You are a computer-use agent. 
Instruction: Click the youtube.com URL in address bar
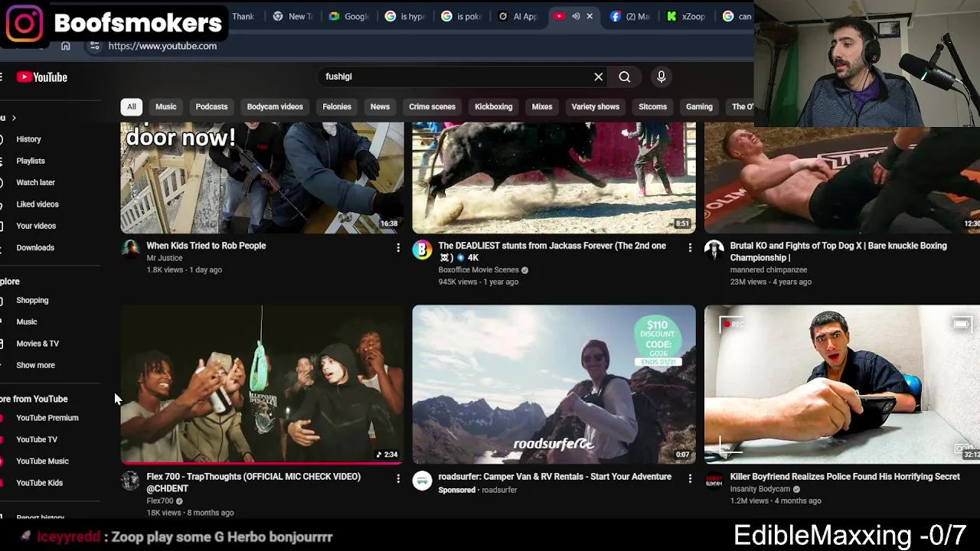[162, 46]
